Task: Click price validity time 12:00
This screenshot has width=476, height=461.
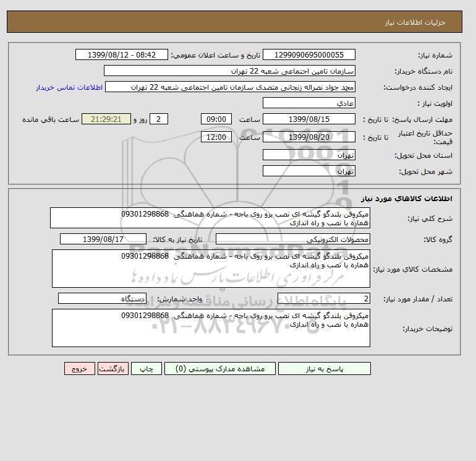Action: pos(216,137)
